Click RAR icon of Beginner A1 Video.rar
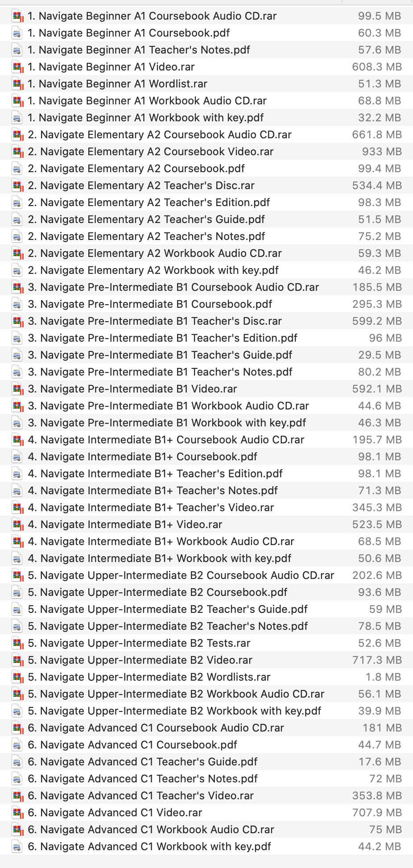Image resolution: width=413 pixels, height=868 pixels. coord(17,67)
